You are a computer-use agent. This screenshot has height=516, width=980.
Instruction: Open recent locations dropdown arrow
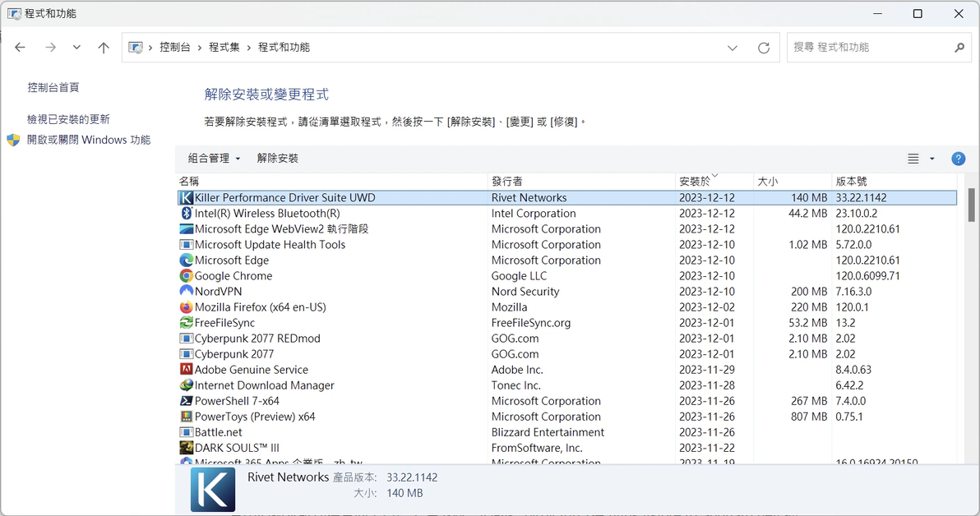76,48
